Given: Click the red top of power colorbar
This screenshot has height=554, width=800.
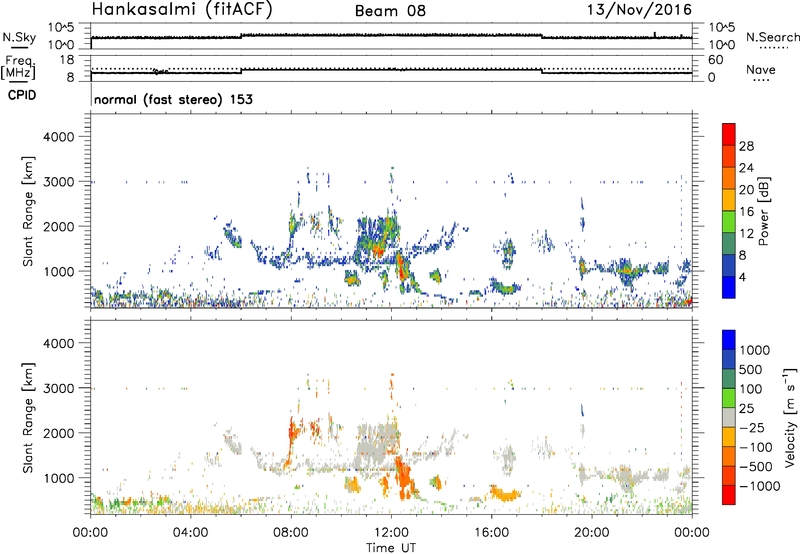Looking at the screenshot, I should click(x=729, y=134).
